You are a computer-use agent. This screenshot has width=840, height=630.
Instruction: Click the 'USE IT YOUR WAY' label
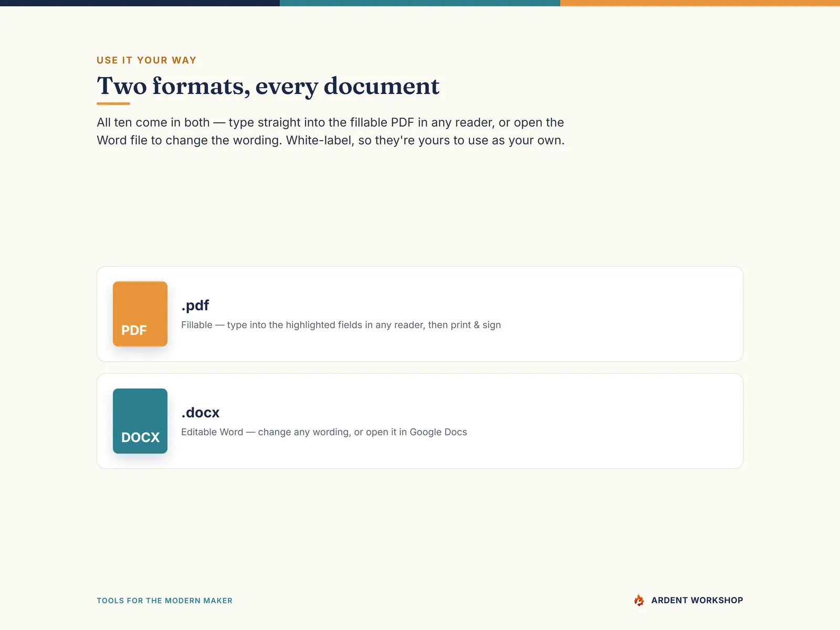(x=146, y=60)
